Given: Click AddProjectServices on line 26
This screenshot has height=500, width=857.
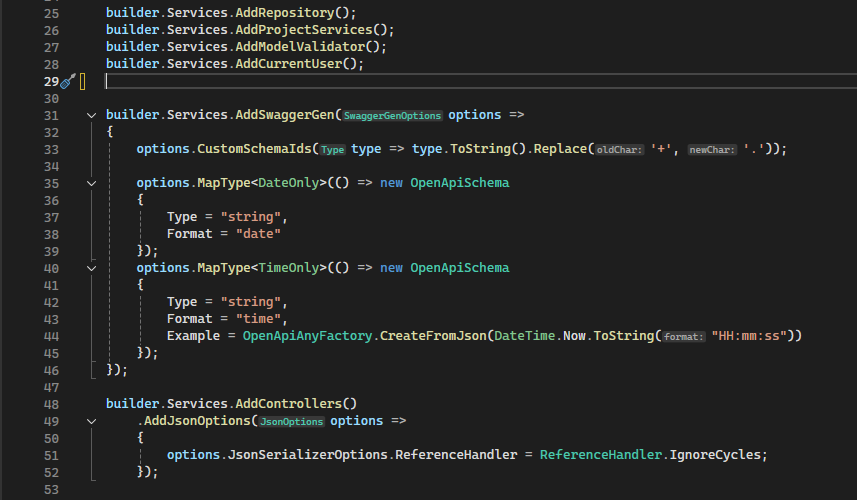Looking at the screenshot, I should pyautogui.click(x=304, y=30).
